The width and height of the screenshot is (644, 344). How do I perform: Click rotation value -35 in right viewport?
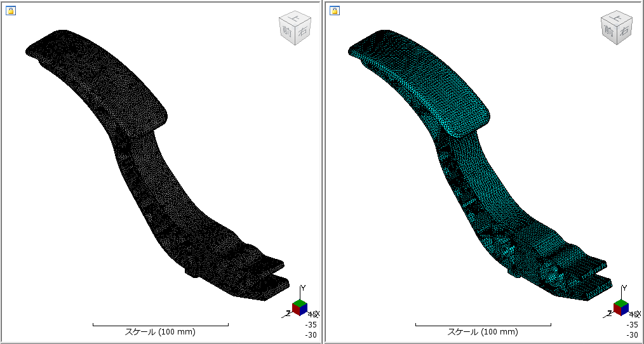633,325
